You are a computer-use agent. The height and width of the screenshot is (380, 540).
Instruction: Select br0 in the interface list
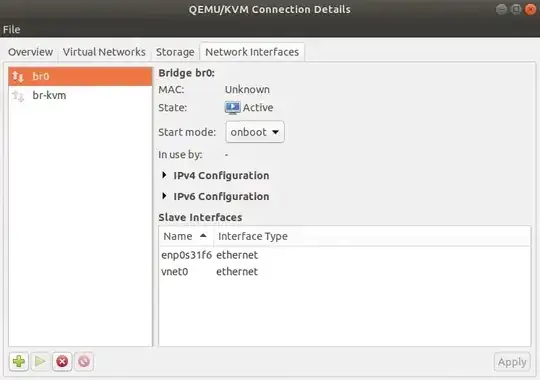pyautogui.click(x=80, y=76)
